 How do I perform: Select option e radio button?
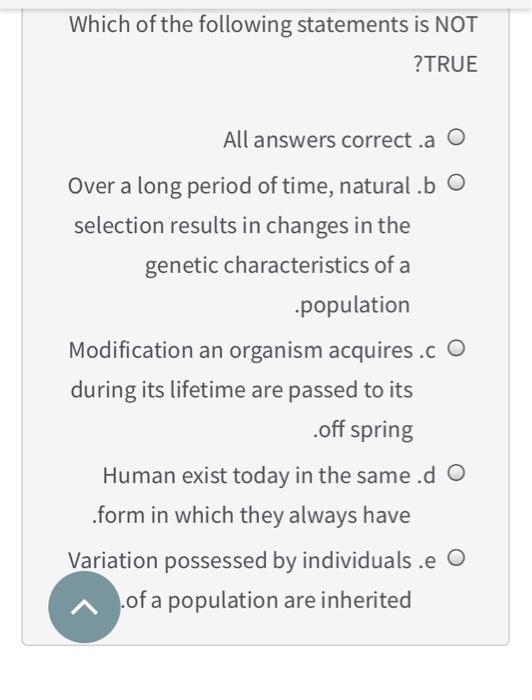click(456, 558)
